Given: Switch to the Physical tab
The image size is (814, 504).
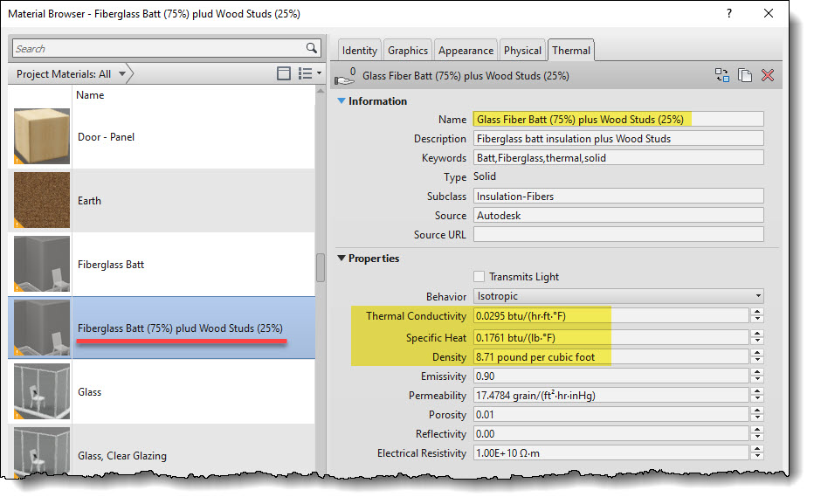Looking at the screenshot, I should tap(522, 50).
